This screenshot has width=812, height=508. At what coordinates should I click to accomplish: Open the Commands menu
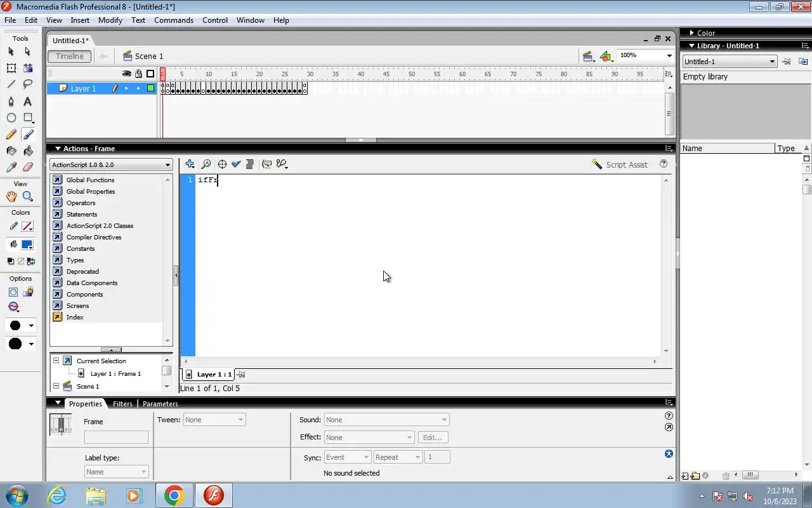(x=174, y=20)
